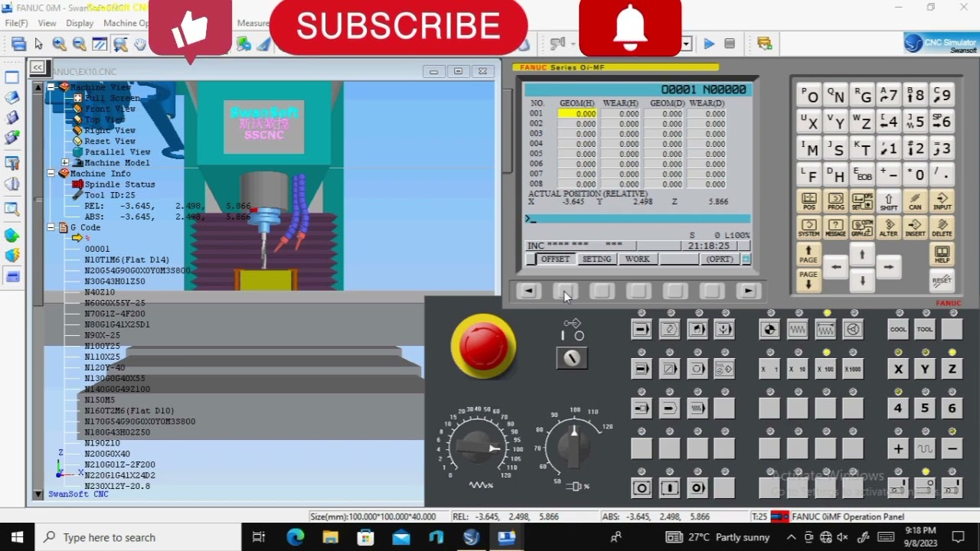Click the cursor left arrow key

[836, 267]
